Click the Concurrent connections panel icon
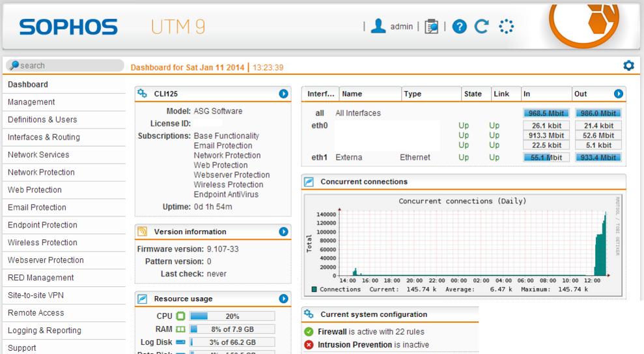The width and height of the screenshot is (644, 354). [309, 182]
